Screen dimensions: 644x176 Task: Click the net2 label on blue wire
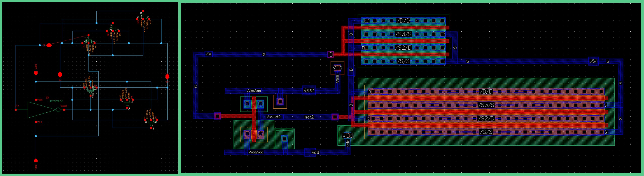click(x=309, y=117)
